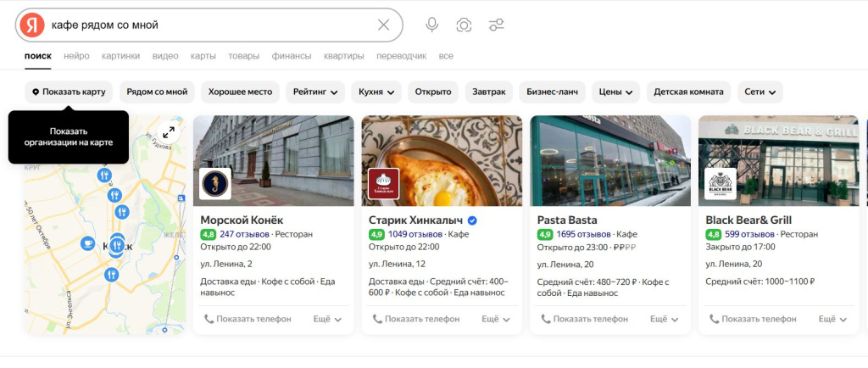This screenshot has width=868, height=368.
Task: Focus the search field with кафе рядом со мной
Action: click(210, 25)
